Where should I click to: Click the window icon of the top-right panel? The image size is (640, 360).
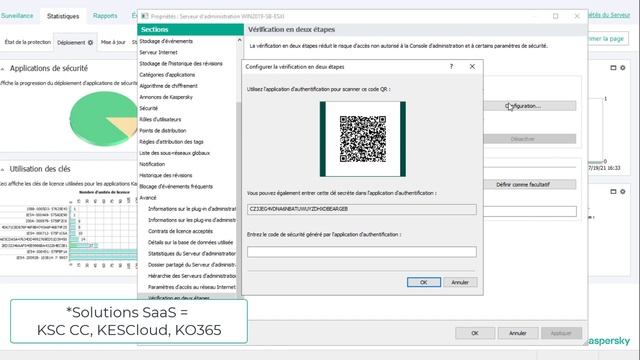pyautogui.click(x=613, y=68)
